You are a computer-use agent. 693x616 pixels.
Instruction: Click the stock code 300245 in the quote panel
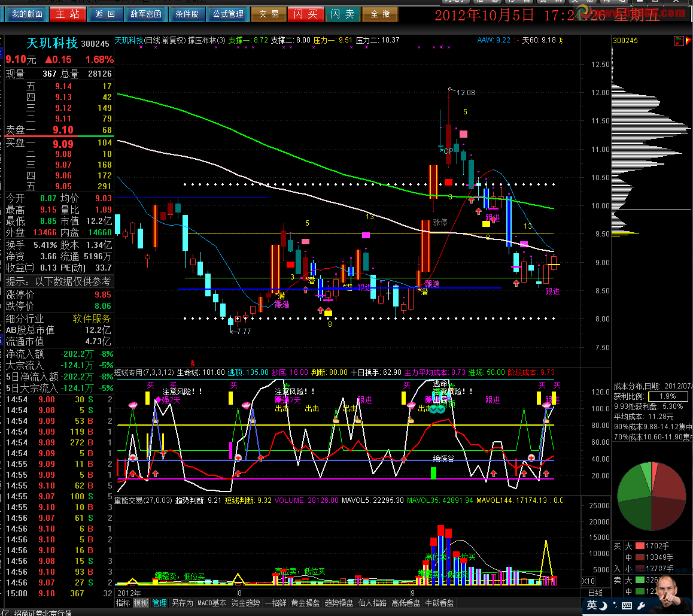(96, 44)
